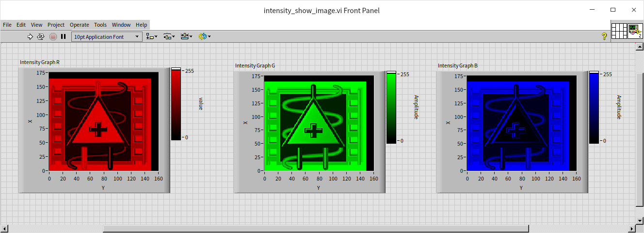Viewport: 644px width, 233px height.
Task: Open the Reorder objects dropdown
Action: pyautogui.click(x=205, y=36)
